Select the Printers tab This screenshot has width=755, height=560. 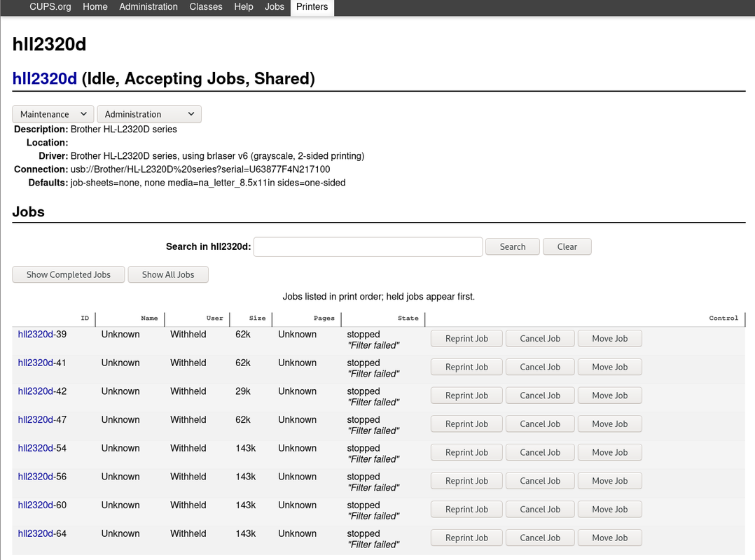[x=312, y=7]
